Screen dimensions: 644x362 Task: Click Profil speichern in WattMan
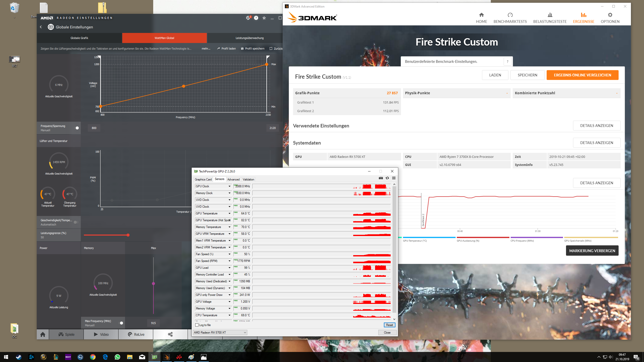(x=253, y=49)
